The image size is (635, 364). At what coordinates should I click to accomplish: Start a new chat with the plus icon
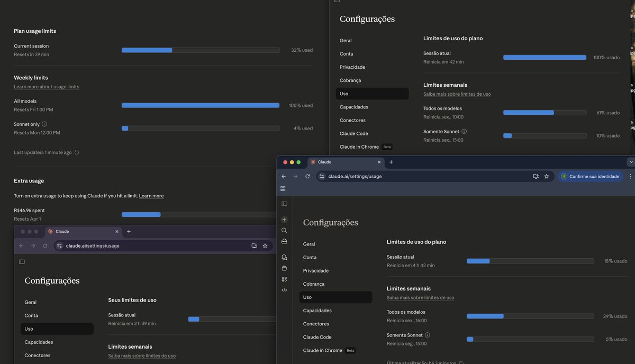284,219
